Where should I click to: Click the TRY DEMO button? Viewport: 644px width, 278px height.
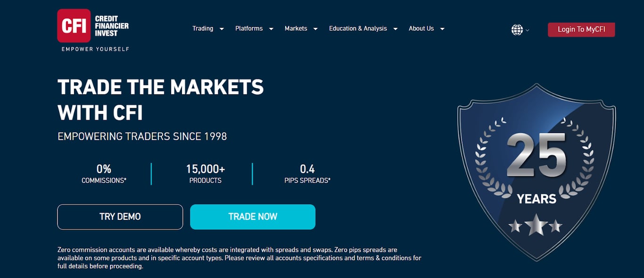click(120, 217)
